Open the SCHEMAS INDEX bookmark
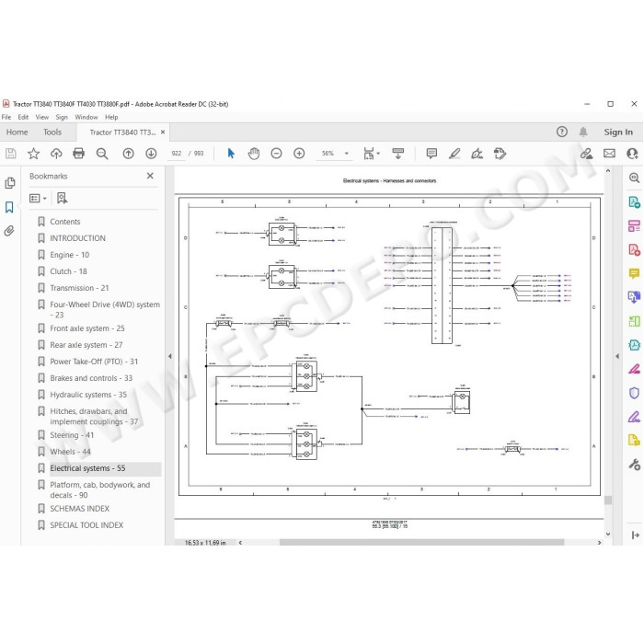This screenshot has height=644, width=644. click(x=80, y=509)
